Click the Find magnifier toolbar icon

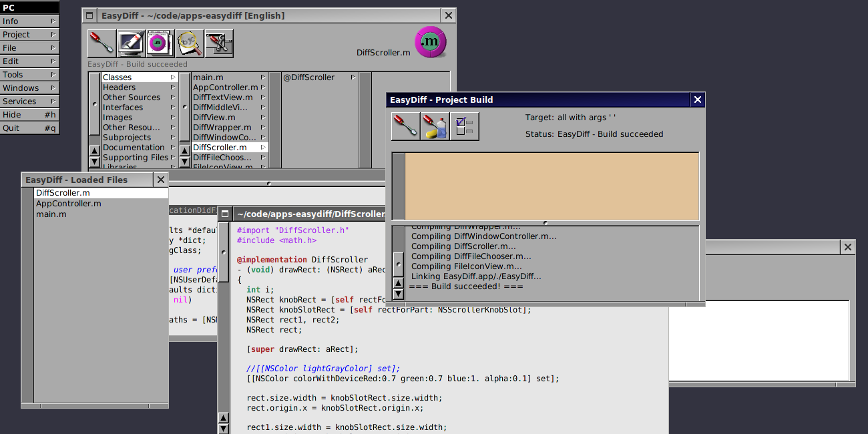point(190,43)
